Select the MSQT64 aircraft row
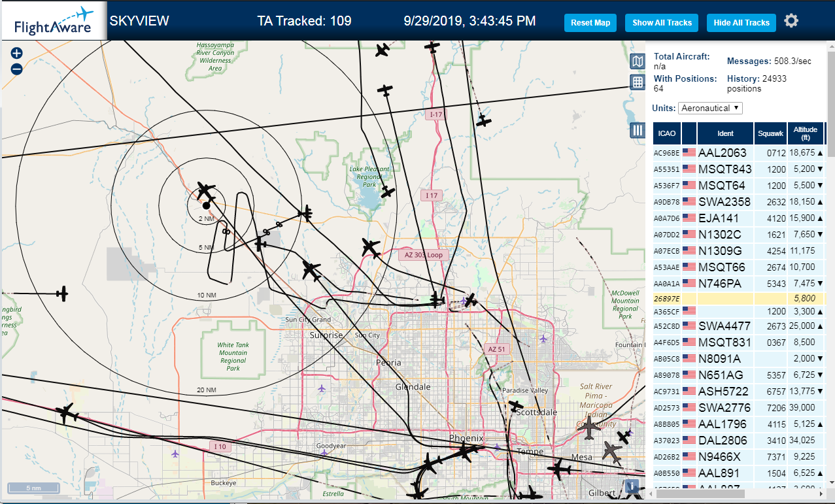 tap(739, 186)
